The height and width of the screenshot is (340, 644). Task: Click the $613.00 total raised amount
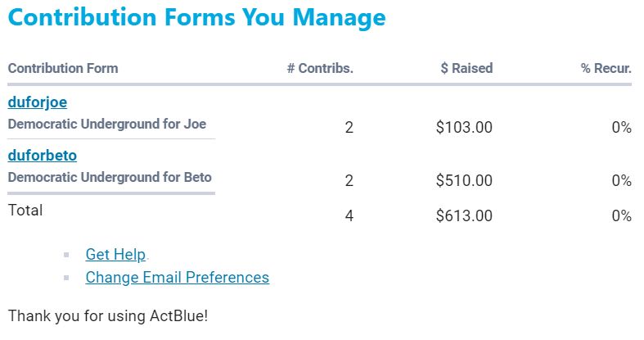464,216
